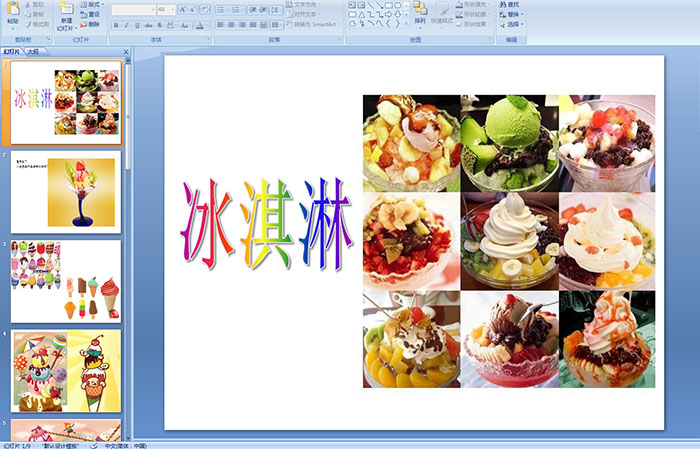The image size is (700, 449).
Task: Expand the shapes gallery More arrow
Action: (x=406, y=23)
